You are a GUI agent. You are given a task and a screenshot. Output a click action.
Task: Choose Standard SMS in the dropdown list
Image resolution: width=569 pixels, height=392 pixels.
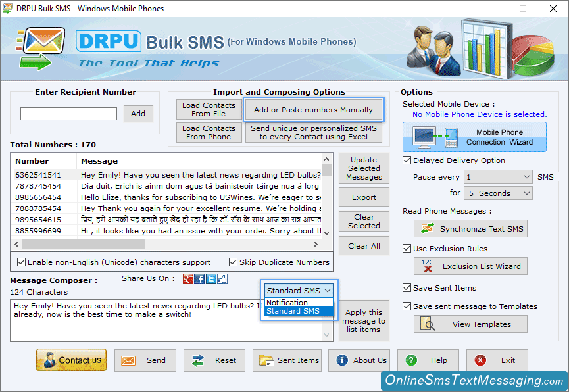click(299, 311)
